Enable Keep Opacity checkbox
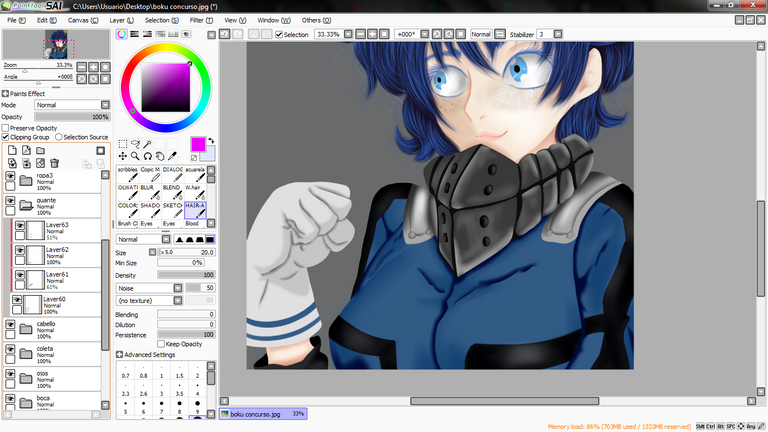The image size is (768, 432). tap(161, 344)
